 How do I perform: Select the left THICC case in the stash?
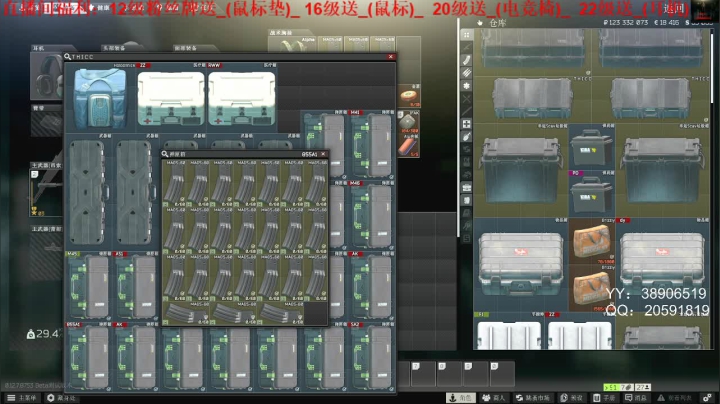532,98
